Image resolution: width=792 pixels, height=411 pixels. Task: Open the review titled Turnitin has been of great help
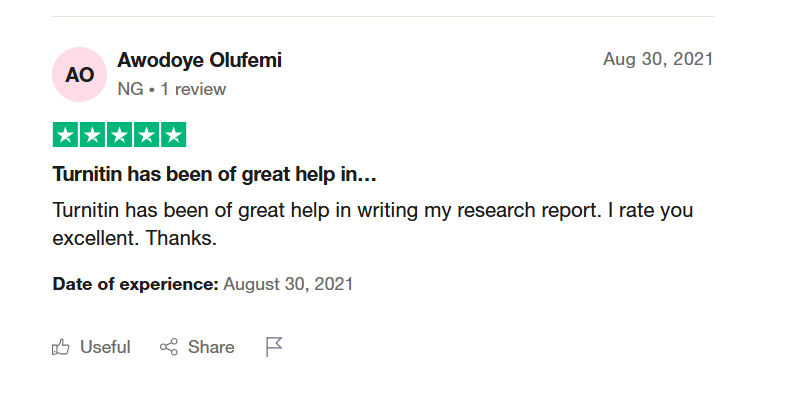[215, 174]
